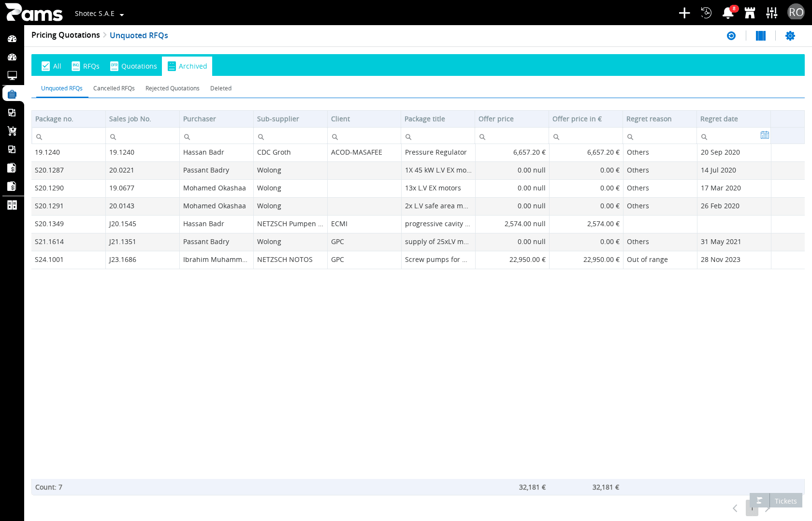The height and width of the screenshot is (521, 812).
Task: Sort by Regret reason column header
Action: pos(659,119)
